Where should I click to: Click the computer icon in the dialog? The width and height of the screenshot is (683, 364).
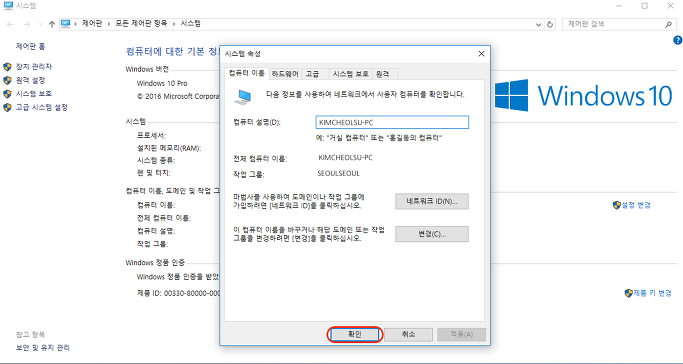pos(243,97)
